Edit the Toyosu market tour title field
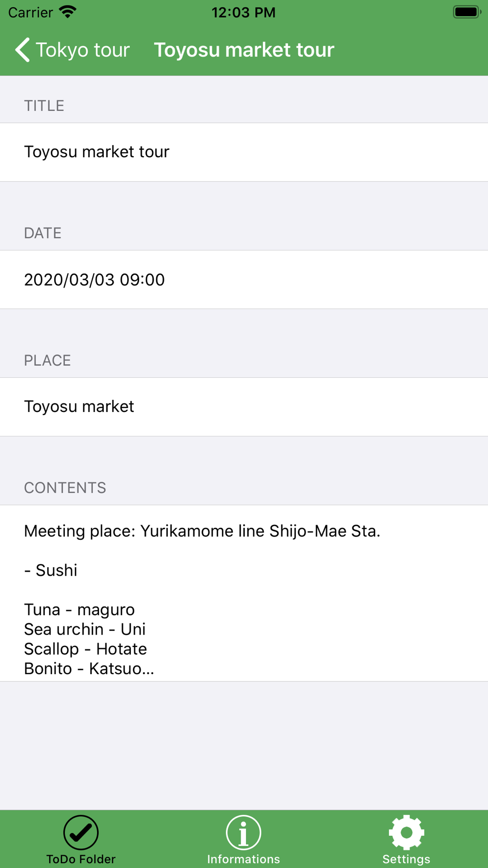 [244, 152]
